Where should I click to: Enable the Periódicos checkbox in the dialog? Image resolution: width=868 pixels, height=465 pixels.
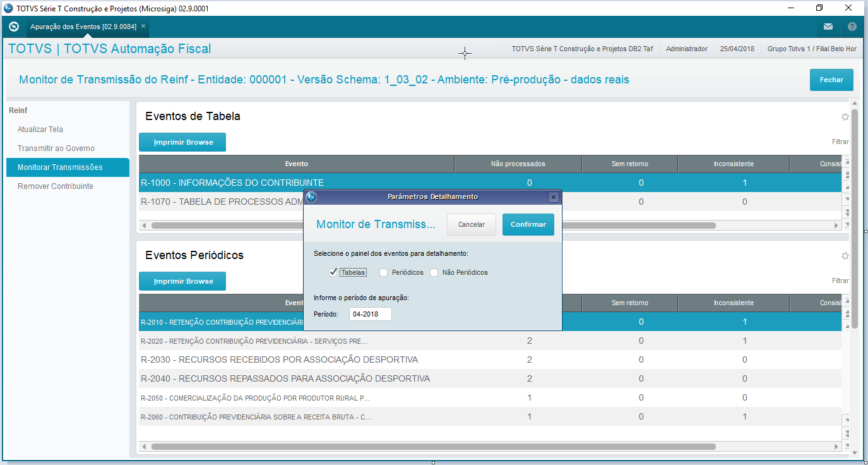tap(383, 272)
